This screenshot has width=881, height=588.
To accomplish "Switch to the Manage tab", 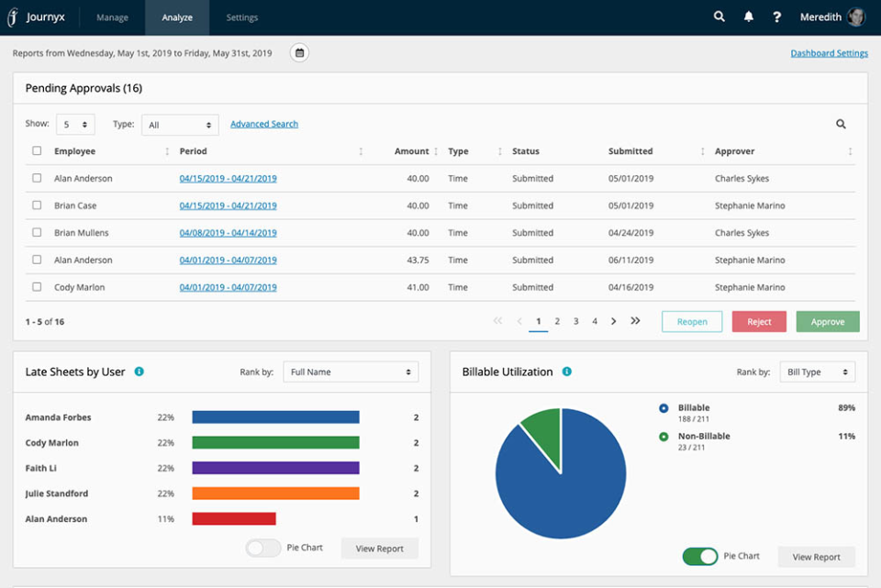I will click(111, 17).
